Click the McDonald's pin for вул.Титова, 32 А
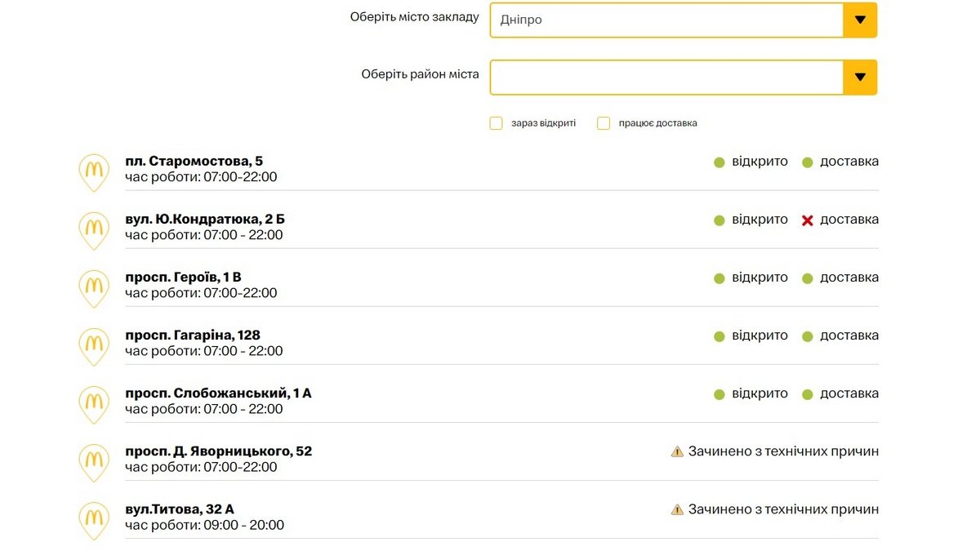Viewport: 980px width, 551px height. click(94, 520)
